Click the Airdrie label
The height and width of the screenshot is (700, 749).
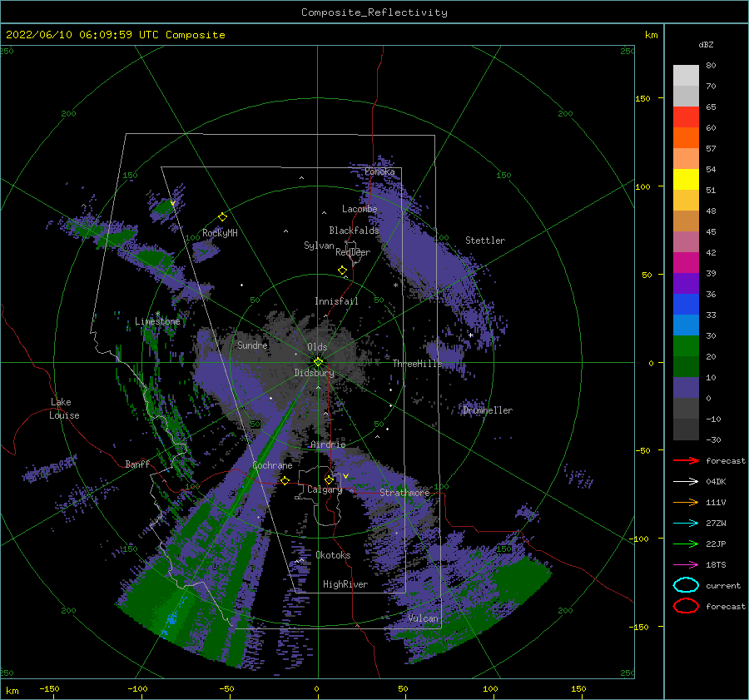pyautogui.click(x=328, y=444)
